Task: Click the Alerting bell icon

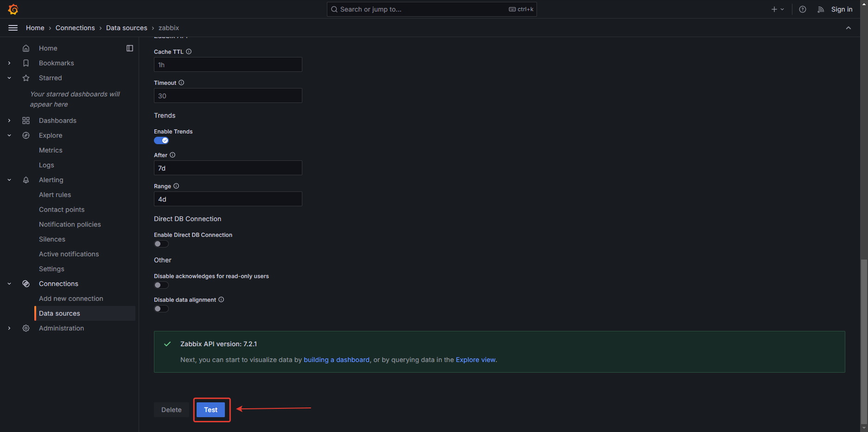Action: [x=26, y=180]
